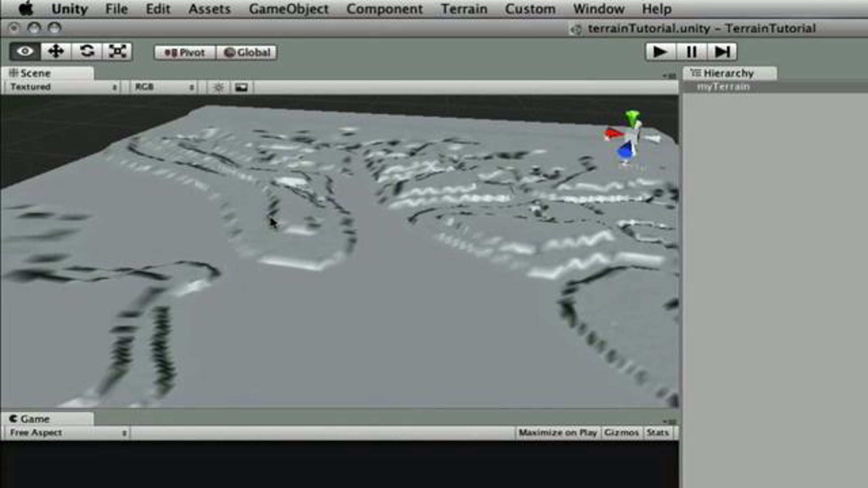868x488 pixels.
Task: Toggle scene lighting sun icon
Action: click(x=218, y=87)
